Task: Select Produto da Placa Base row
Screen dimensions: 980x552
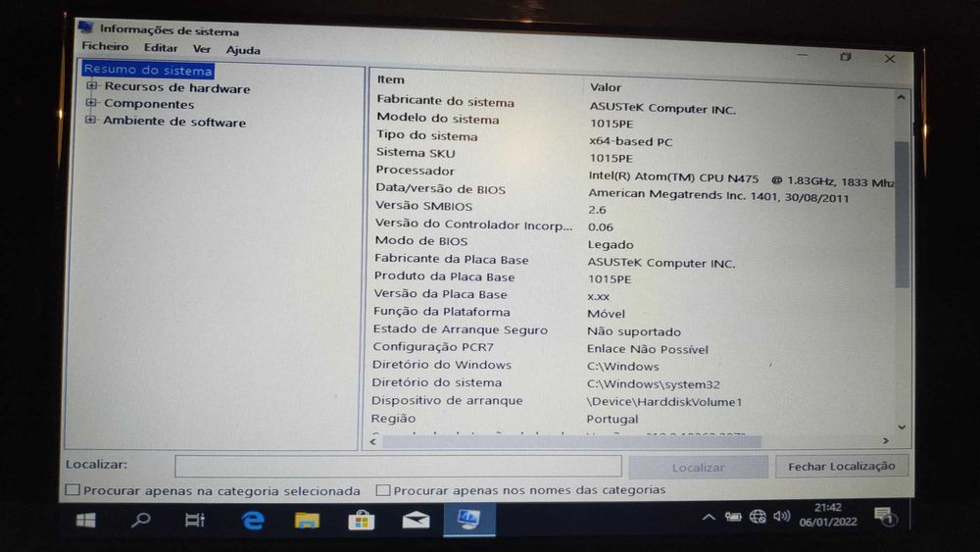Action: pyautogui.click(x=633, y=277)
